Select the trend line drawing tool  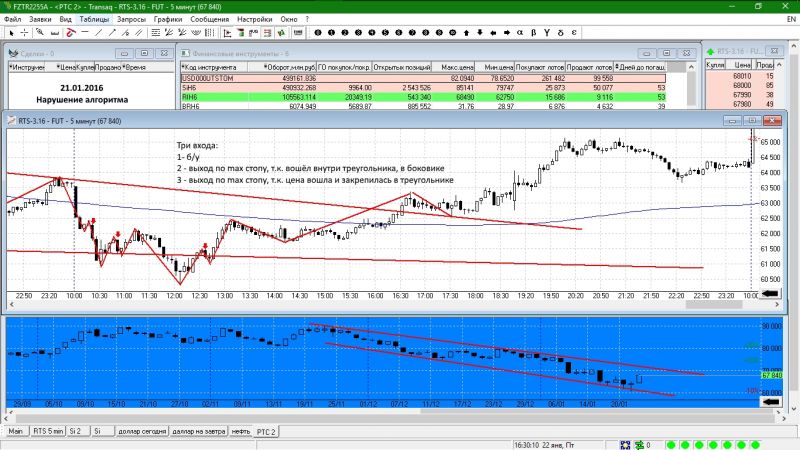click(x=98, y=33)
